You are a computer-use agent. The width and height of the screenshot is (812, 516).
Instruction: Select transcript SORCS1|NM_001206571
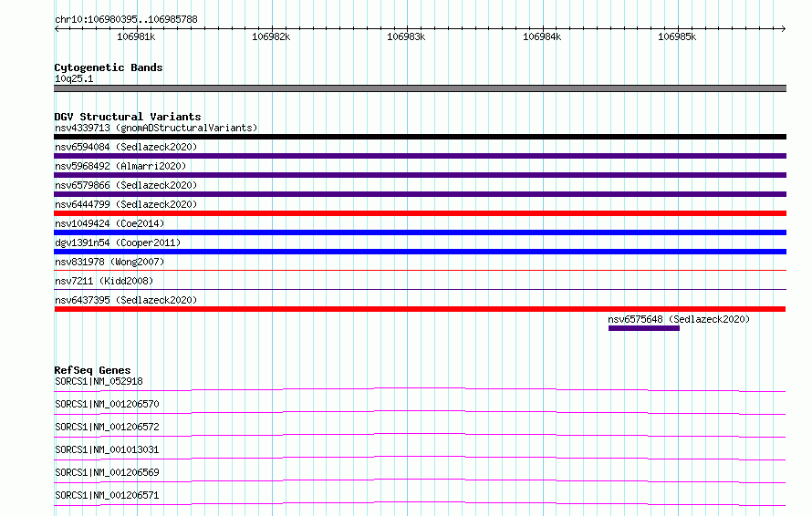[x=107, y=495]
